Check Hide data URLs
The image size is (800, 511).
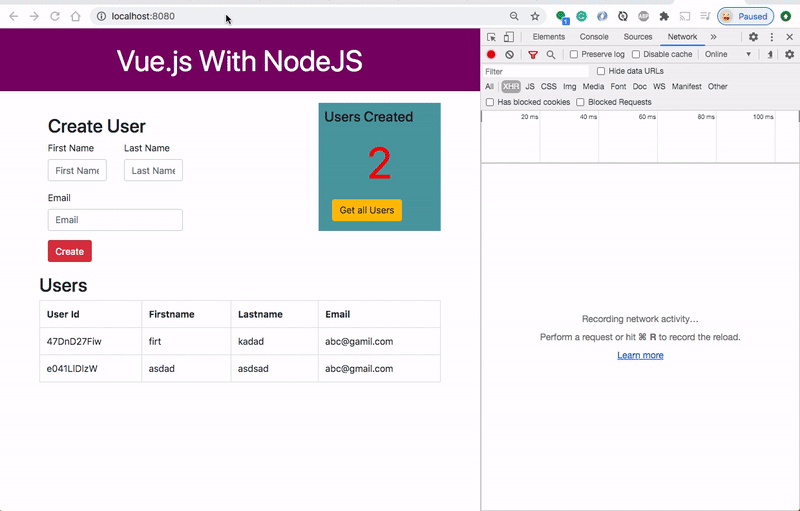601,71
